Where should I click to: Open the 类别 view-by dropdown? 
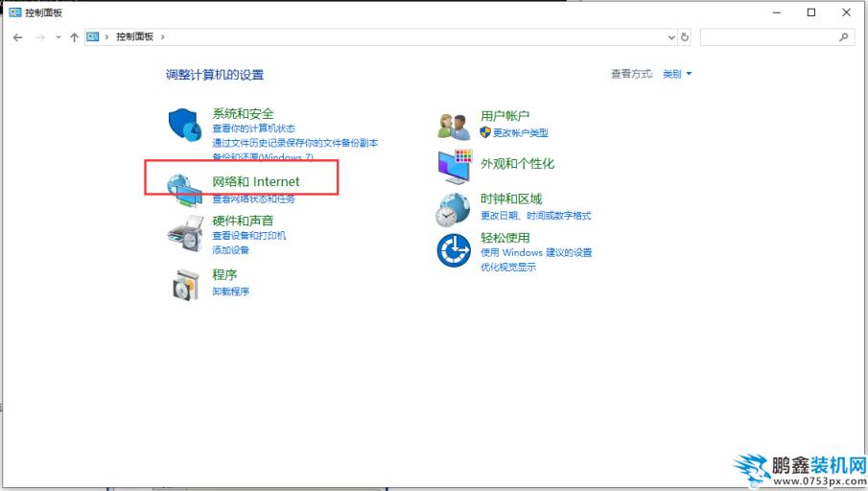(x=677, y=74)
